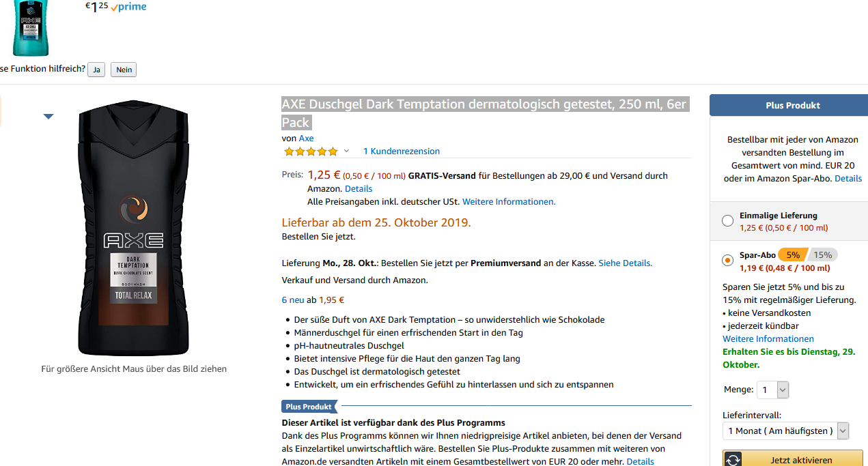Screen dimensions: 868x466
Task: Expand the star rating breakdown chevron
Action: pos(346,151)
